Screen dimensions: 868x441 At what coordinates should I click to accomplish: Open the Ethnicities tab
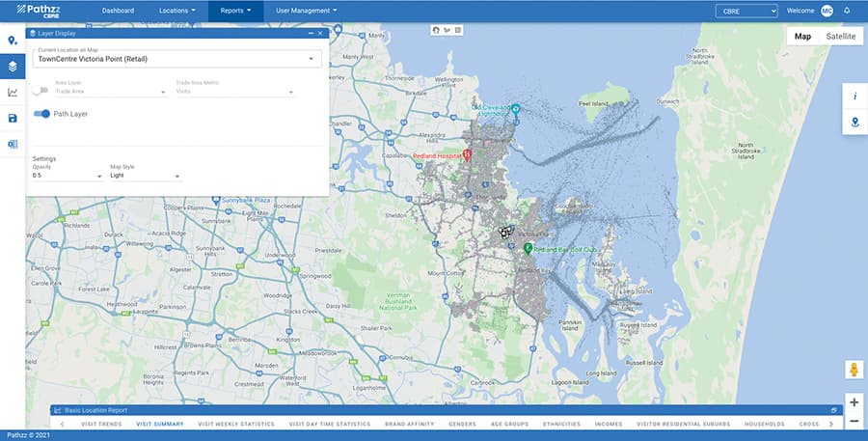point(562,424)
